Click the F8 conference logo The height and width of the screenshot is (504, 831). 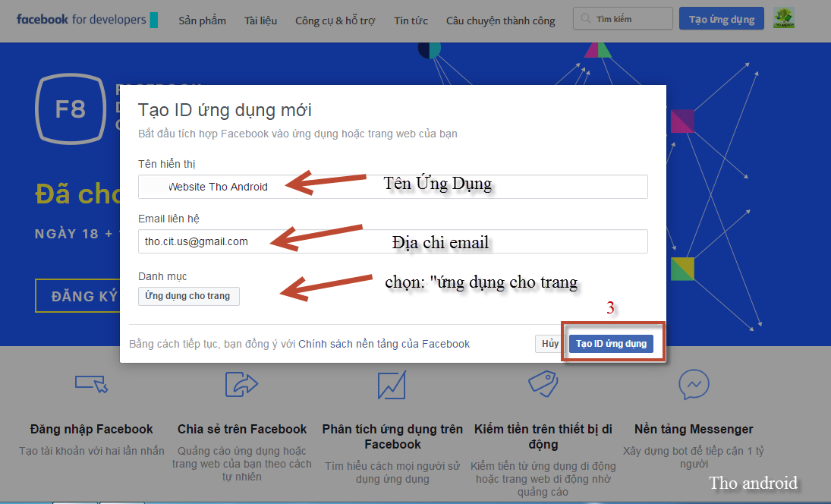coord(71,109)
